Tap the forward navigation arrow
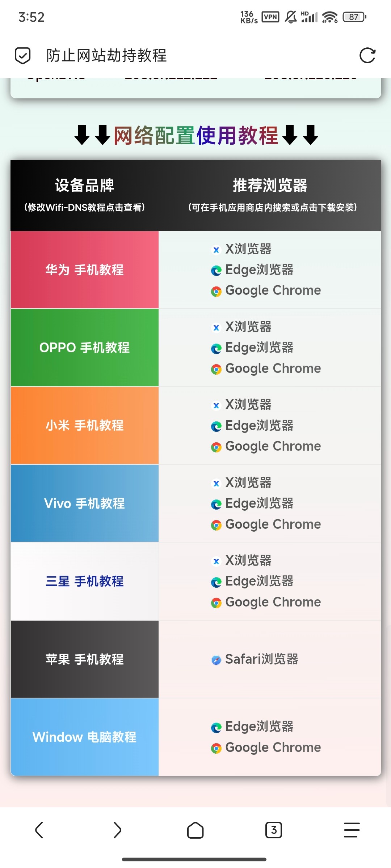 [117, 830]
